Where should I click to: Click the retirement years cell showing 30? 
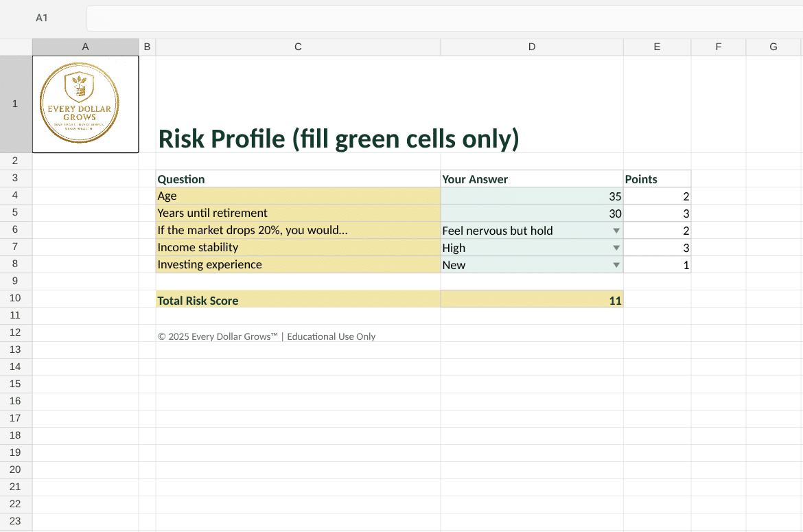tap(532, 213)
